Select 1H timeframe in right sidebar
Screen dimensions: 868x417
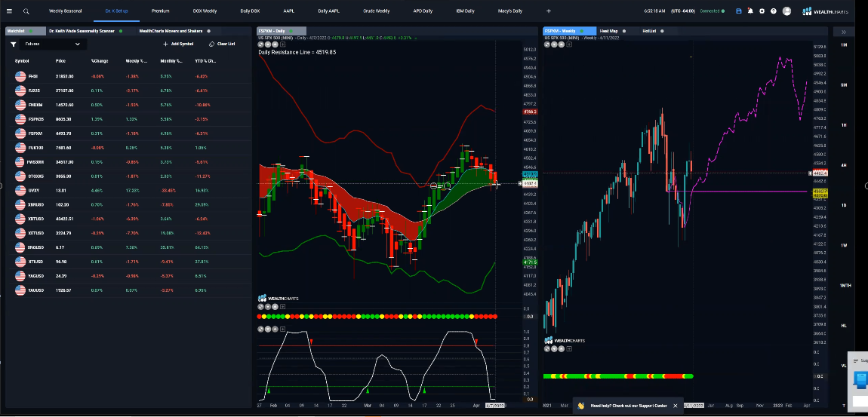point(844,125)
